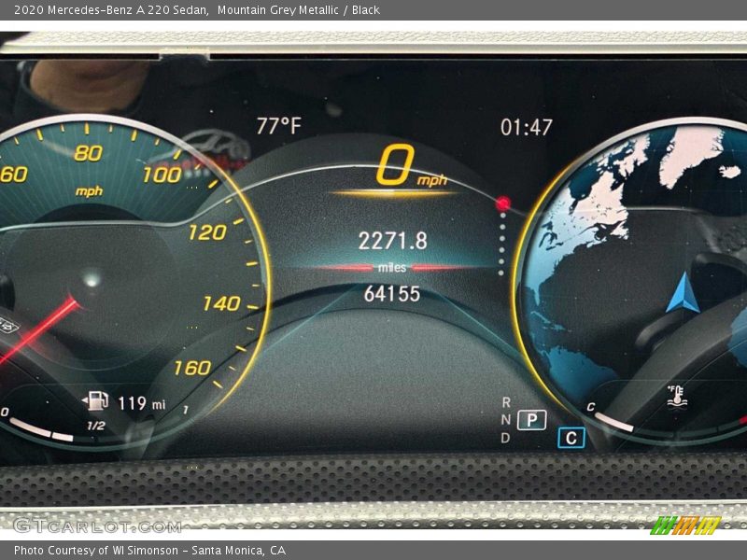
Task: Tap the 160 mark on speedometer
Action: coord(192,368)
